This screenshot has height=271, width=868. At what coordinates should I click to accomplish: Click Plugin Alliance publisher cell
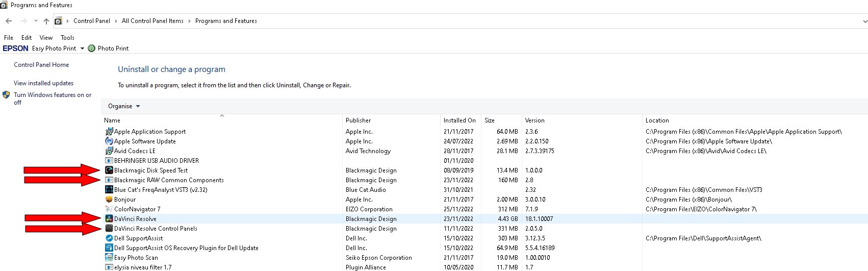click(366, 267)
